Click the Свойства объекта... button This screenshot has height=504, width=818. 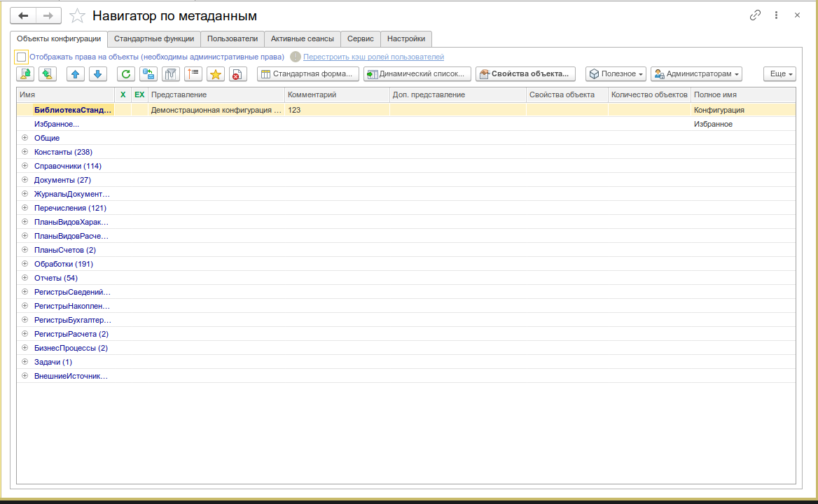click(x=525, y=74)
